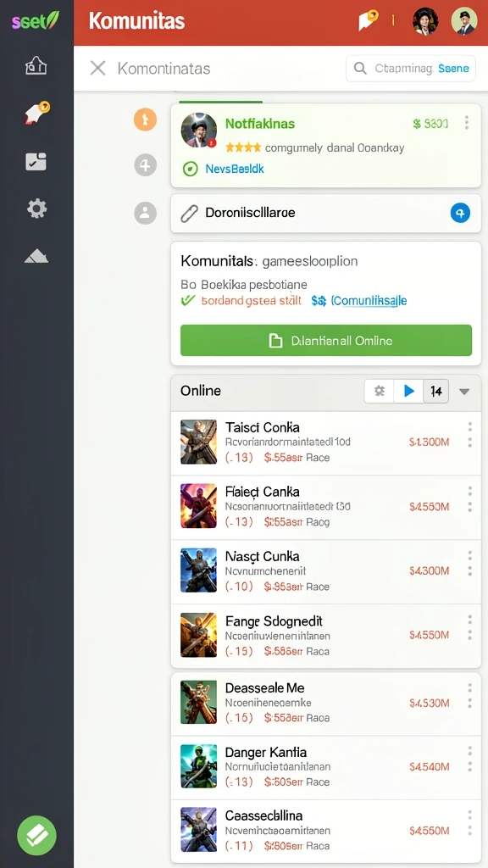Click the $4540M price on Danger Kantia
The width and height of the screenshot is (488, 868).
click(429, 766)
